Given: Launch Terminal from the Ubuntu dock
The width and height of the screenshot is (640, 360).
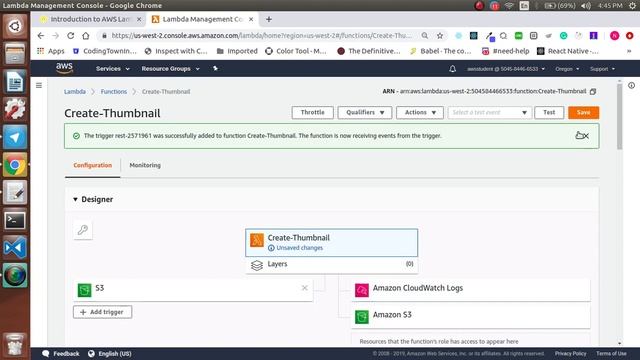Looking at the screenshot, I should point(15,220).
